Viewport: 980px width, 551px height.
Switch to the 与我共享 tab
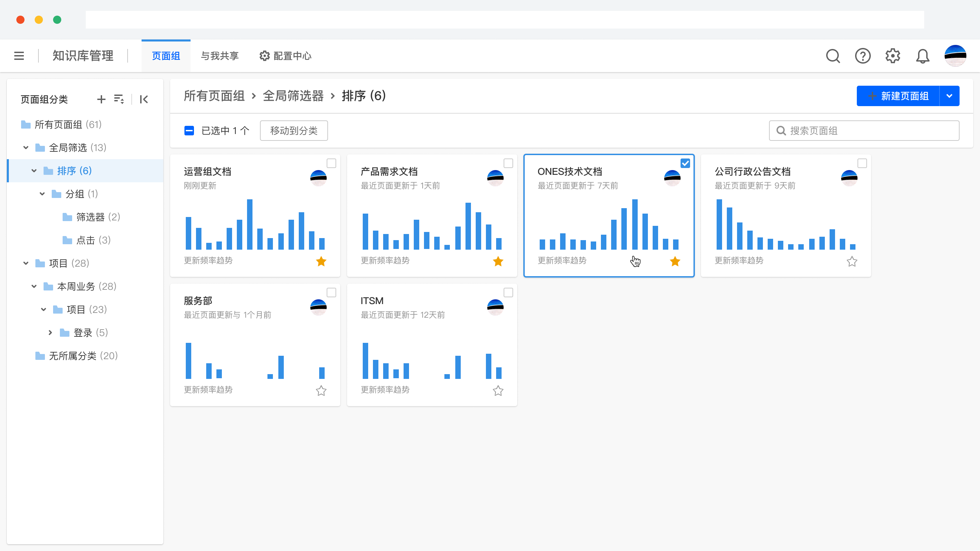coord(219,56)
